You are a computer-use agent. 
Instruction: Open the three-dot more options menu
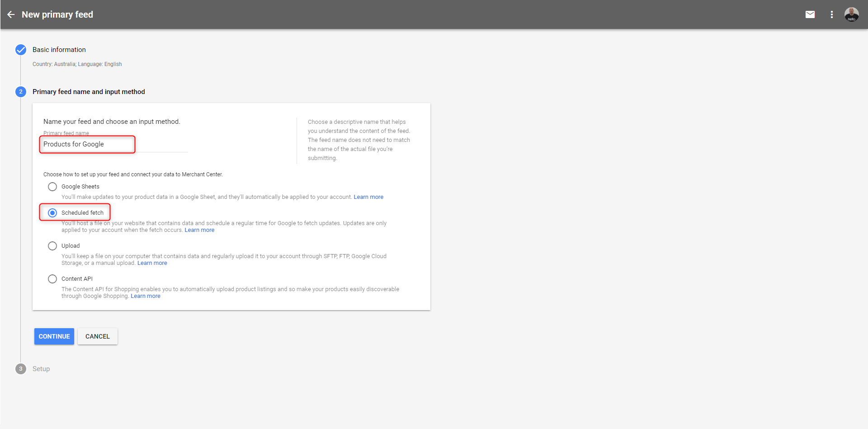pyautogui.click(x=831, y=14)
